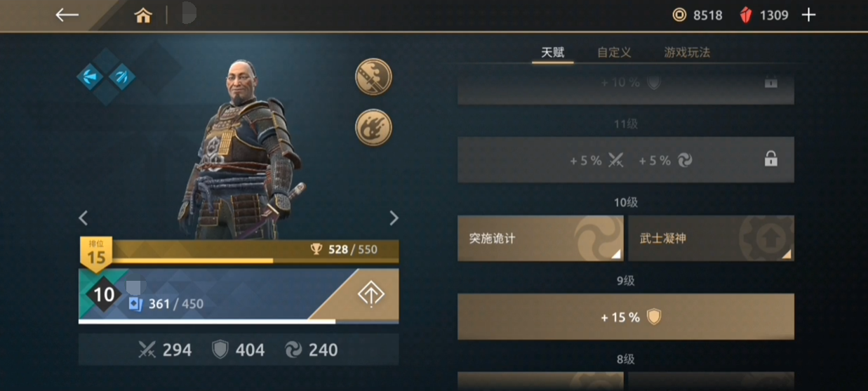This screenshot has width=868, height=391.
Task: Tap the hero upgrade arrow button
Action: [370, 295]
